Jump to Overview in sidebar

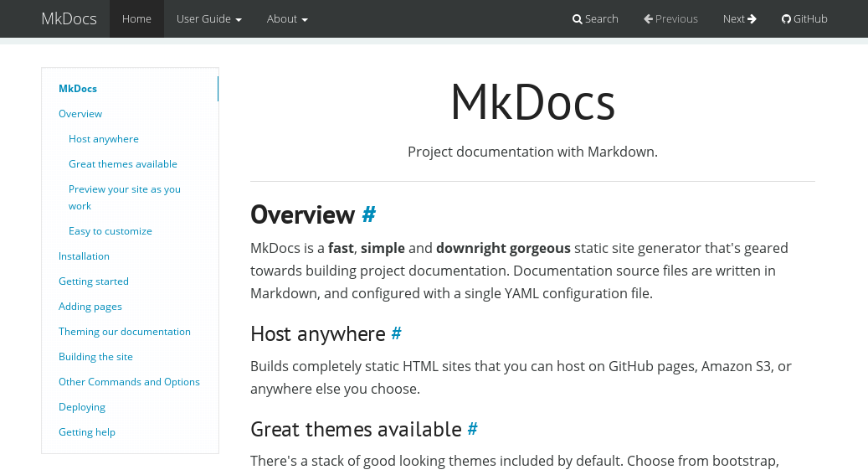(x=80, y=114)
